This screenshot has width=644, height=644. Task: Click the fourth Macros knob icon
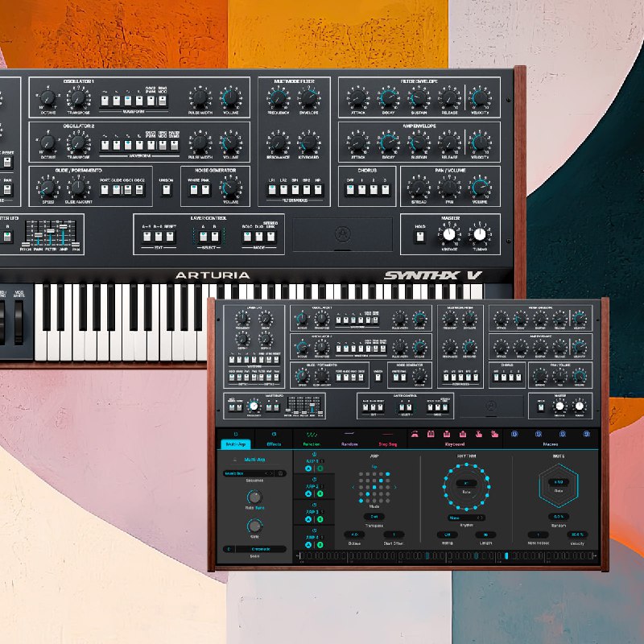click(587, 434)
